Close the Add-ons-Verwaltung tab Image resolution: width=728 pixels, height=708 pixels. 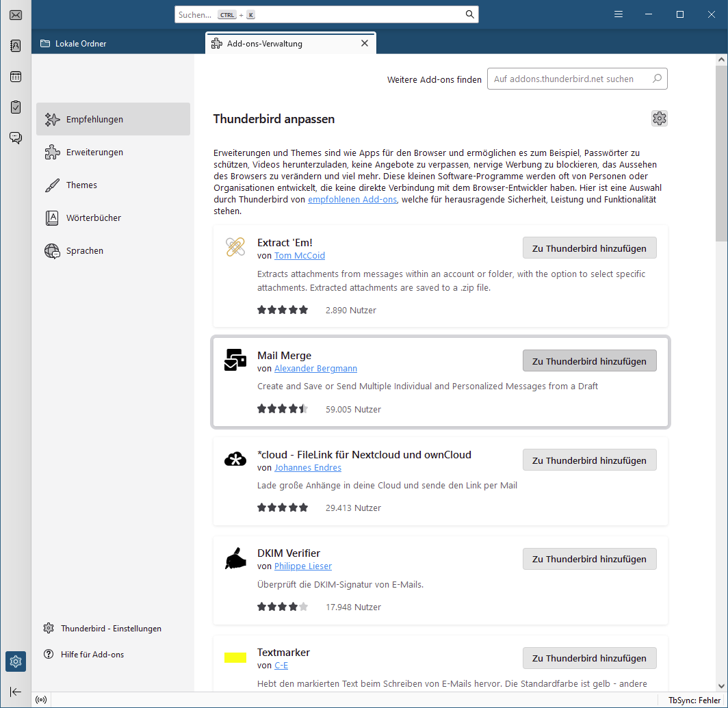[365, 43]
